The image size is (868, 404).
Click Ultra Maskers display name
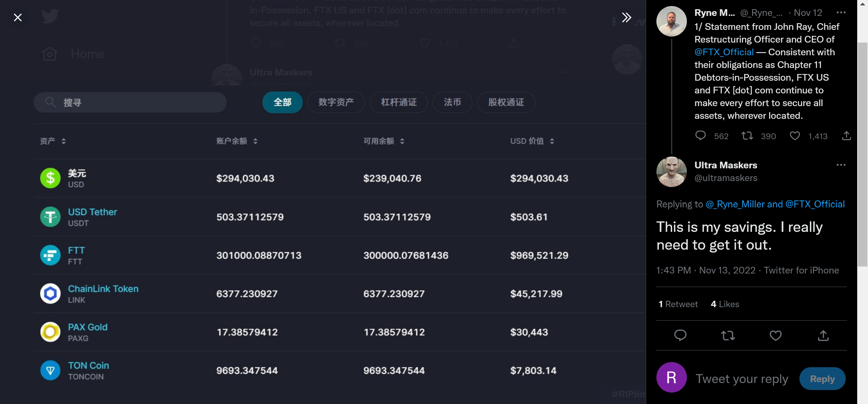point(725,165)
